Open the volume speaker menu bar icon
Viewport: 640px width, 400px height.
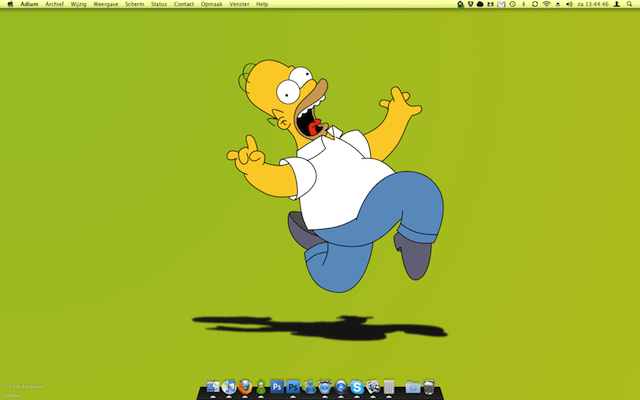point(569,4)
